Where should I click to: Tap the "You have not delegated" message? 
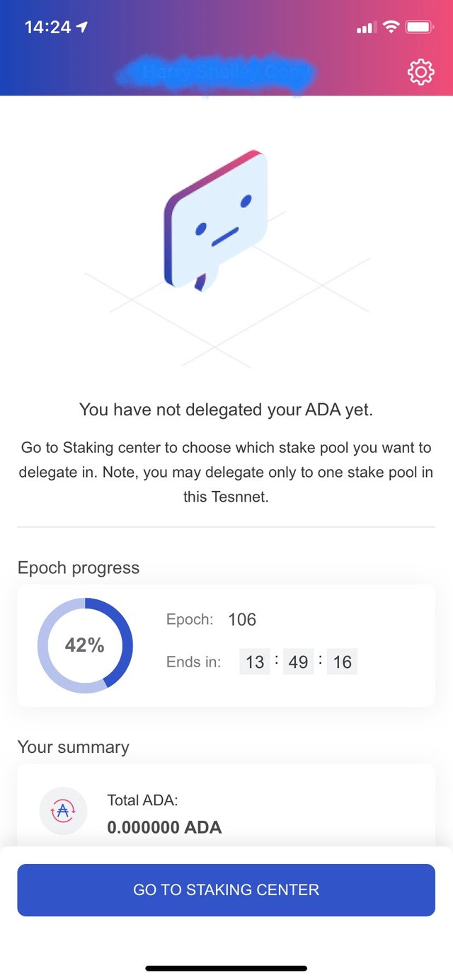[226, 409]
